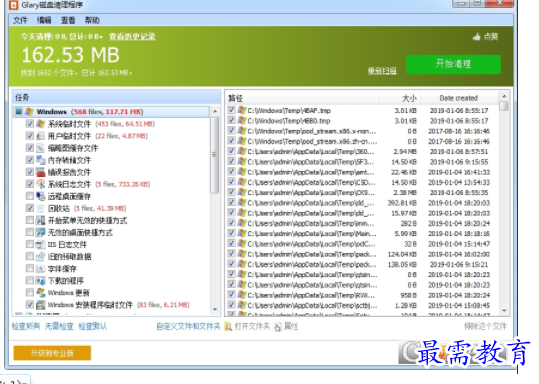Click the 无效的桌面快捷方式 icon

point(41,232)
